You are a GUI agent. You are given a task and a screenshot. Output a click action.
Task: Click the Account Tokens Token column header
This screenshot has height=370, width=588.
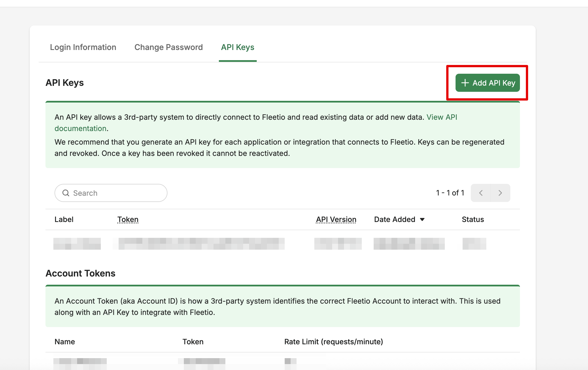pyautogui.click(x=193, y=342)
